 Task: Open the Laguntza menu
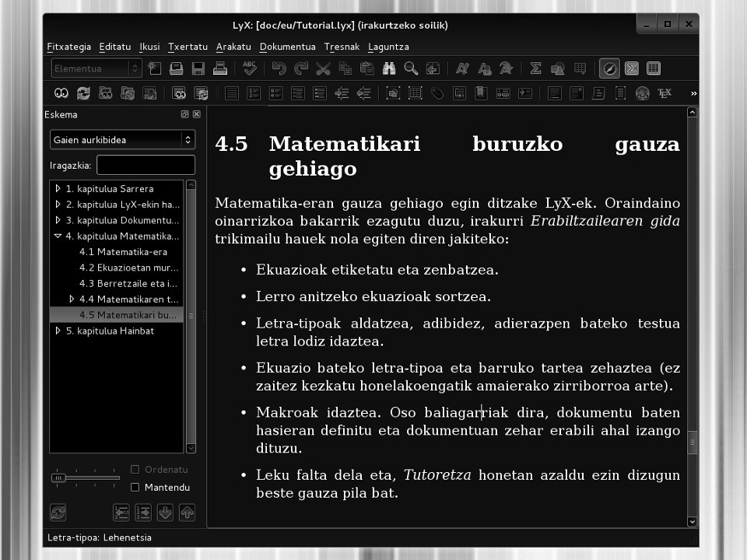(389, 47)
